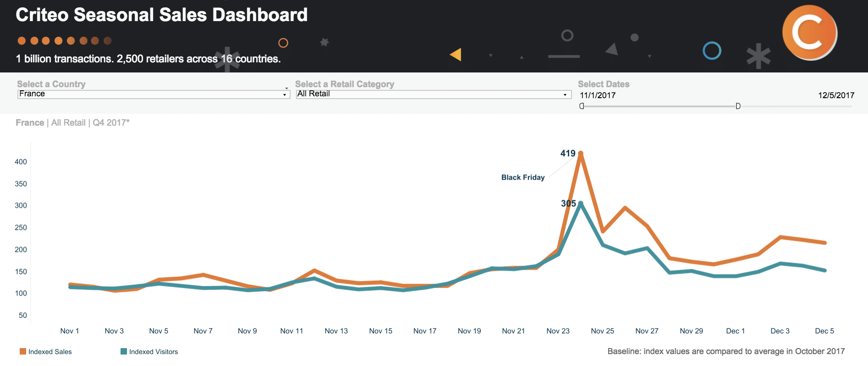This screenshot has width=868, height=366.
Task: Click the Select a Country label
Action: (51, 84)
